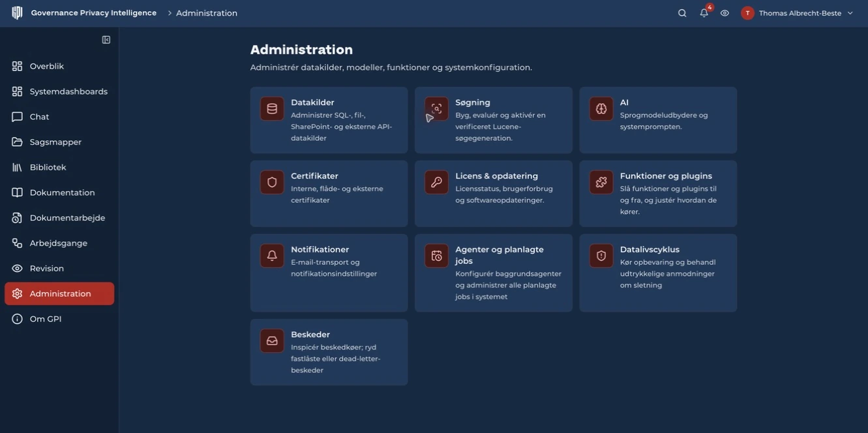Click the Certifikater shield icon
The height and width of the screenshot is (433, 868).
272,183
